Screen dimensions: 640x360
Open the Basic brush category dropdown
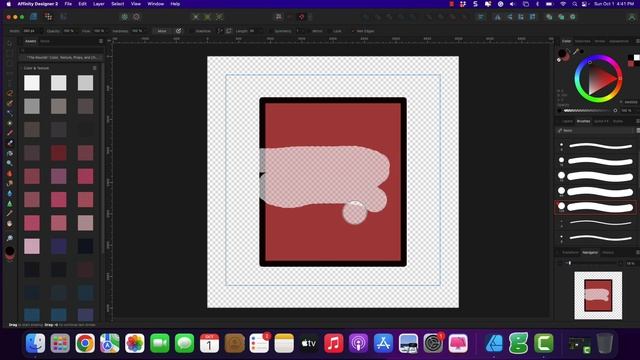[x=596, y=131]
